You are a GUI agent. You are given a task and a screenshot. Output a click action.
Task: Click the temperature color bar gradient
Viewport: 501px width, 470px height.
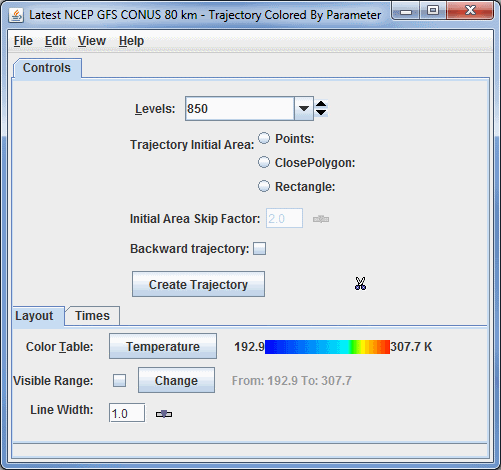pyautogui.click(x=327, y=347)
